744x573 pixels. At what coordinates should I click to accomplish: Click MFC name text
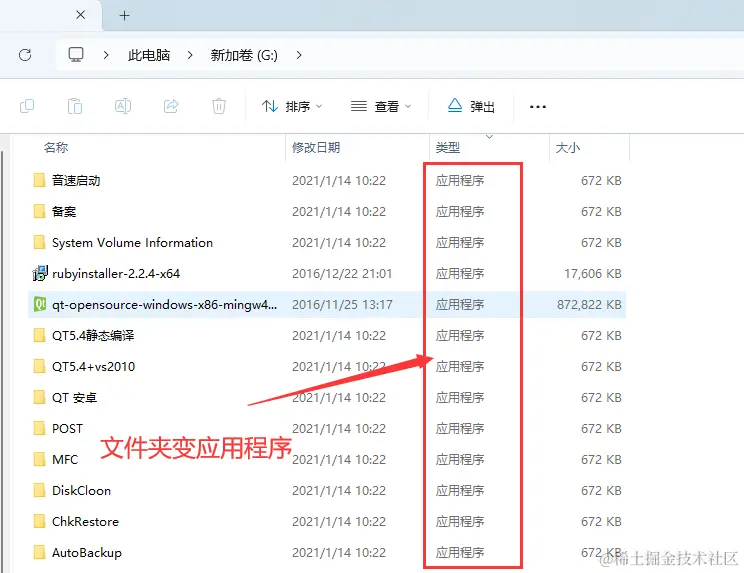(65, 459)
